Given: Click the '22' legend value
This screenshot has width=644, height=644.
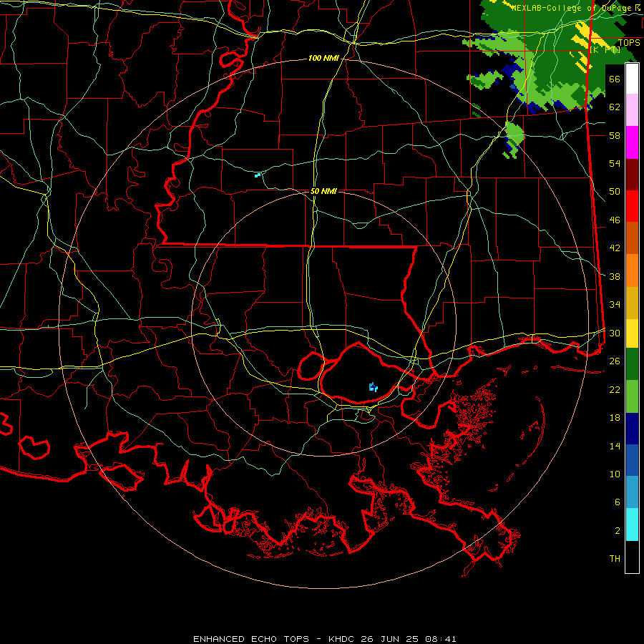Looking at the screenshot, I should tap(615, 389).
